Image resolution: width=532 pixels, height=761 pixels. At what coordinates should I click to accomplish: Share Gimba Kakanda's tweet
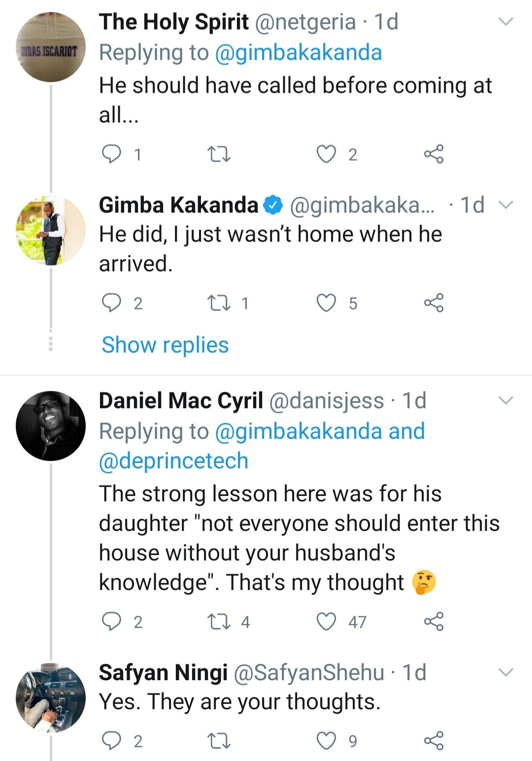pyautogui.click(x=433, y=303)
